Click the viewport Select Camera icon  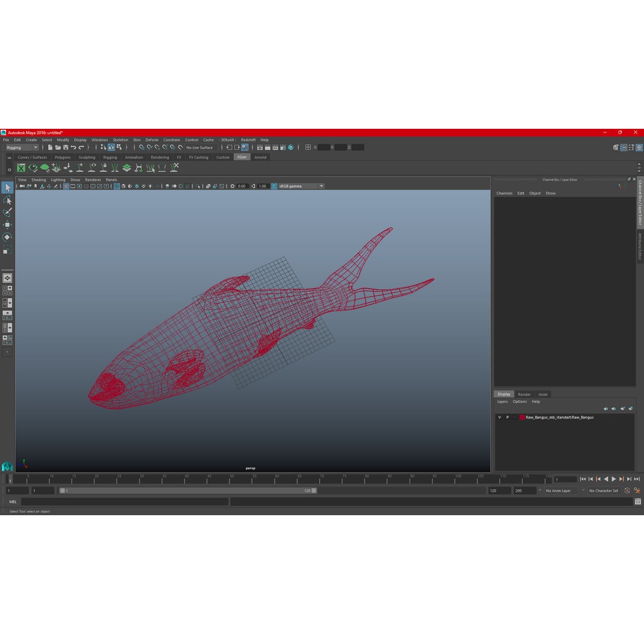click(22, 187)
